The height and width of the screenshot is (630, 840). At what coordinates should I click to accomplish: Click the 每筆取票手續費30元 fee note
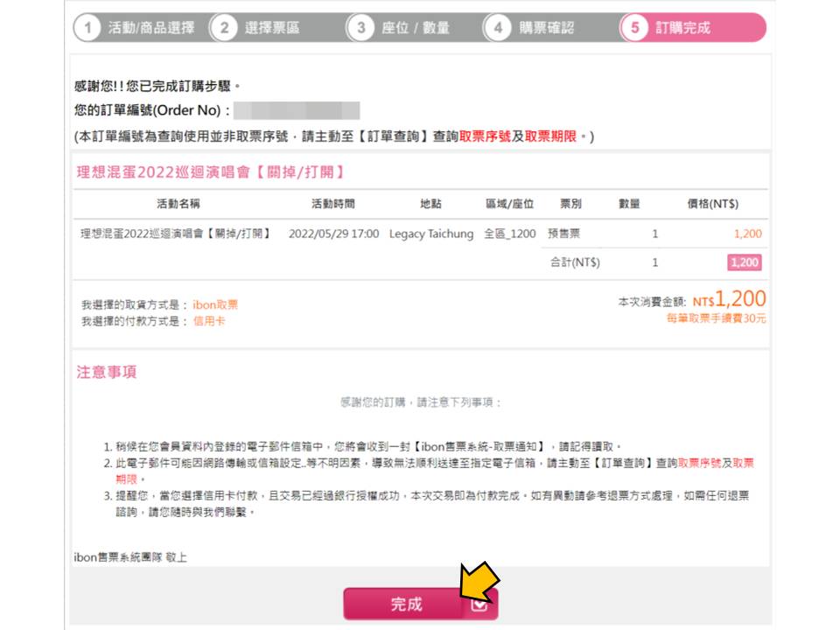pyautogui.click(x=717, y=318)
